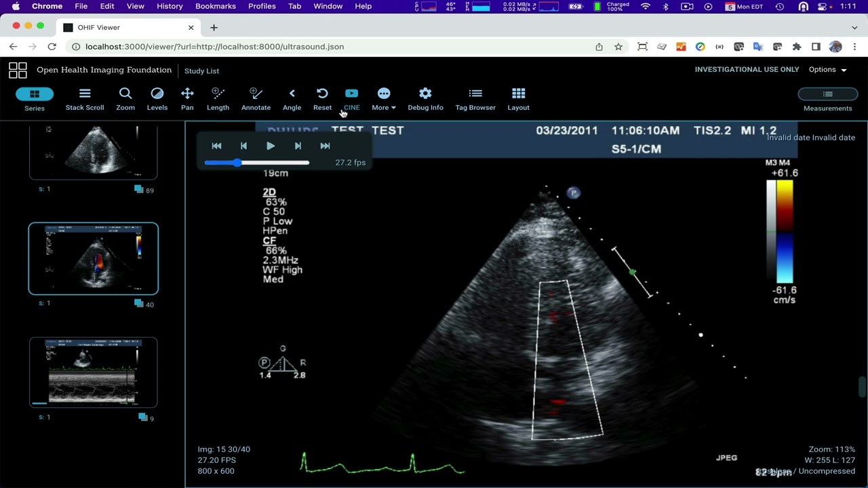Select the OHIF Viewer tab
Viewport: 868px width, 488px height.
[x=129, y=28]
